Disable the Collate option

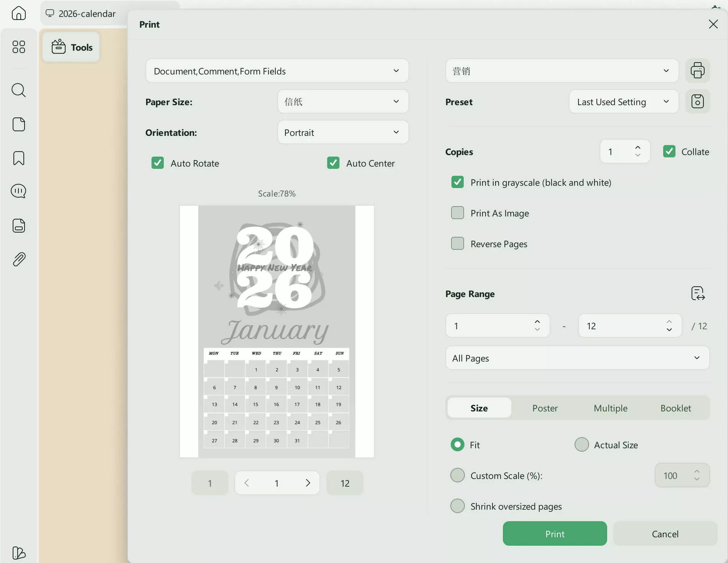click(x=669, y=151)
